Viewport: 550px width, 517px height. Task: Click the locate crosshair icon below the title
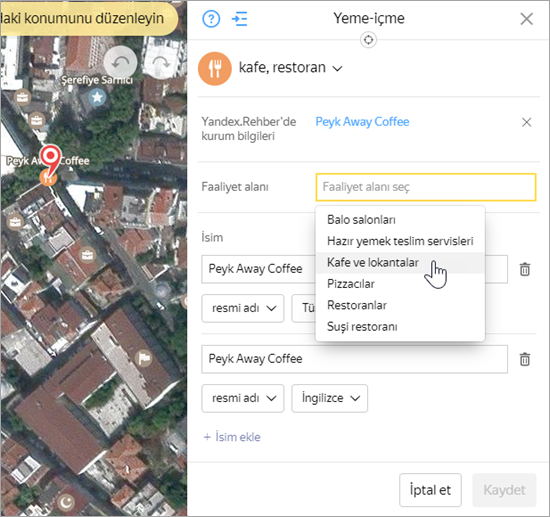[368, 40]
